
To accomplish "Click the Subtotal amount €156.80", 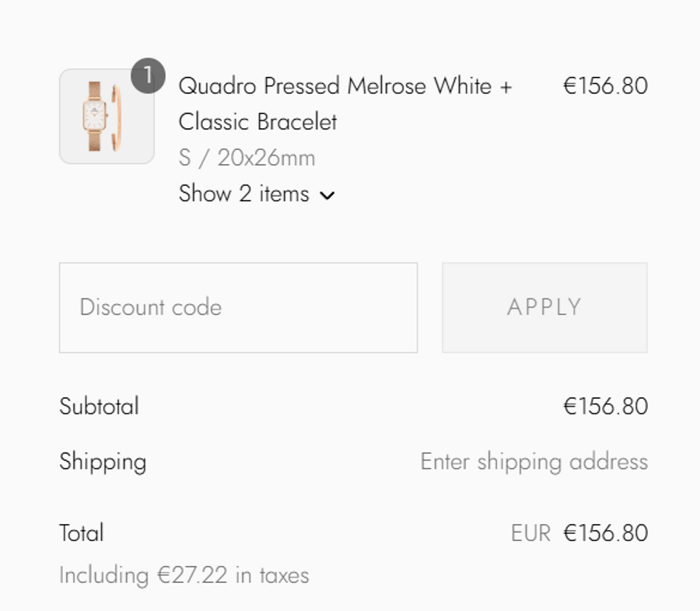I will 605,406.
